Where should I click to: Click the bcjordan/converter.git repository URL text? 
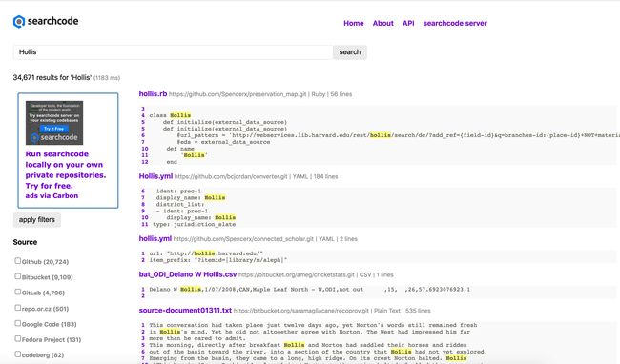click(x=231, y=176)
